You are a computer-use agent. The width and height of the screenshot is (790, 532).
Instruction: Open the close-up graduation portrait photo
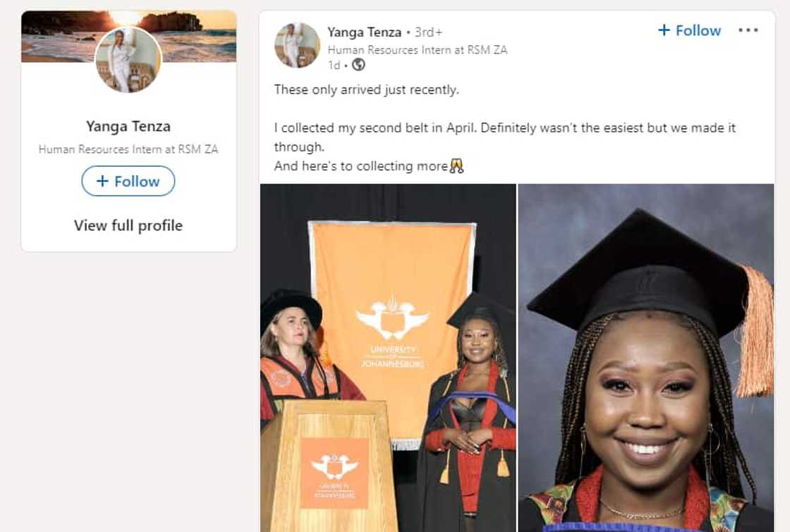point(646,358)
